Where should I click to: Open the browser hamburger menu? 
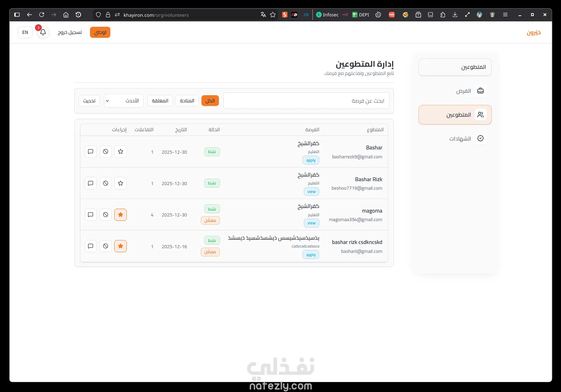point(505,15)
